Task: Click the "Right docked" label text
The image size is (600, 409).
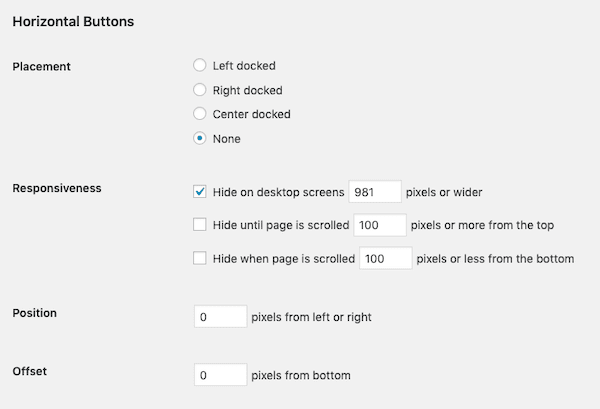Action: click(x=248, y=90)
